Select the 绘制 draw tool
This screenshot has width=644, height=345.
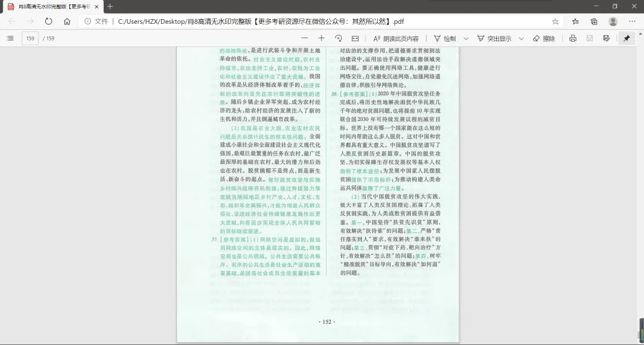coord(445,38)
